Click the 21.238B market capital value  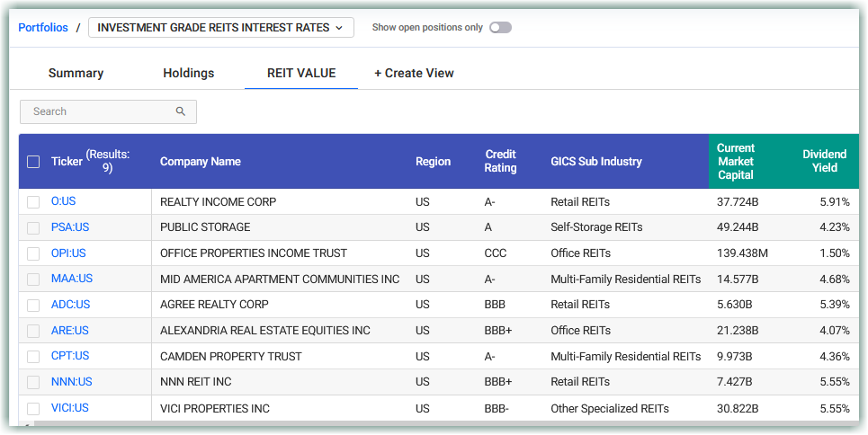738,331
